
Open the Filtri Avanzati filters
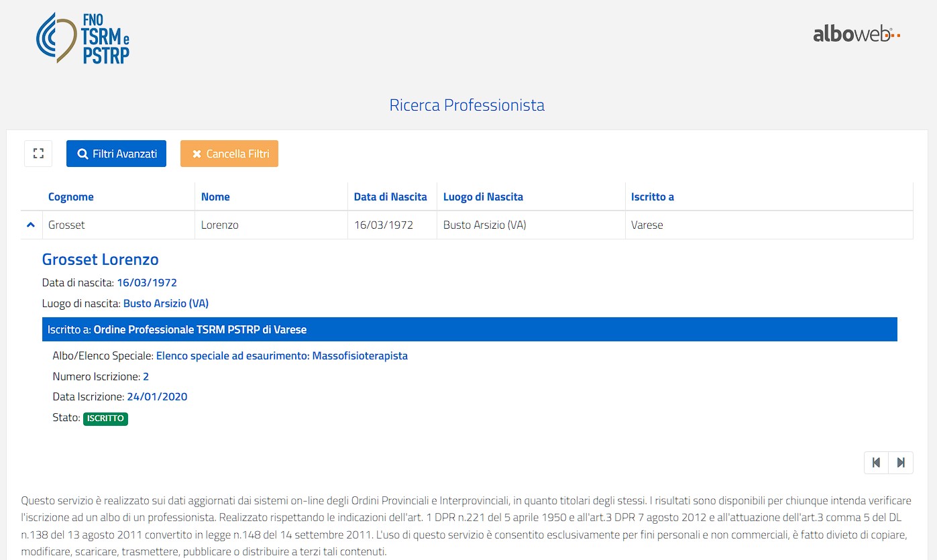click(116, 154)
